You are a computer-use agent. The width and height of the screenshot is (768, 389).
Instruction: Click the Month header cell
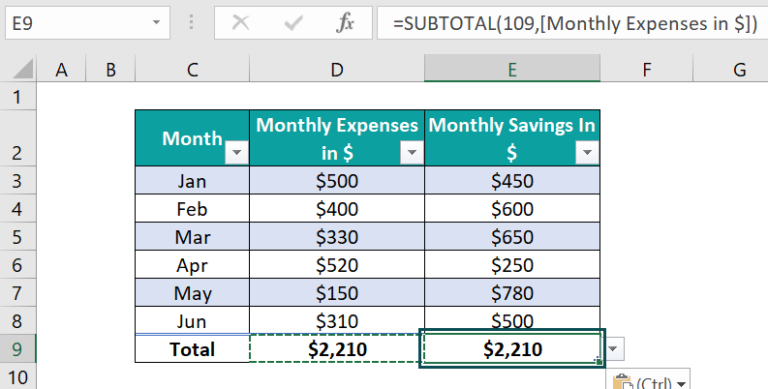click(x=192, y=138)
